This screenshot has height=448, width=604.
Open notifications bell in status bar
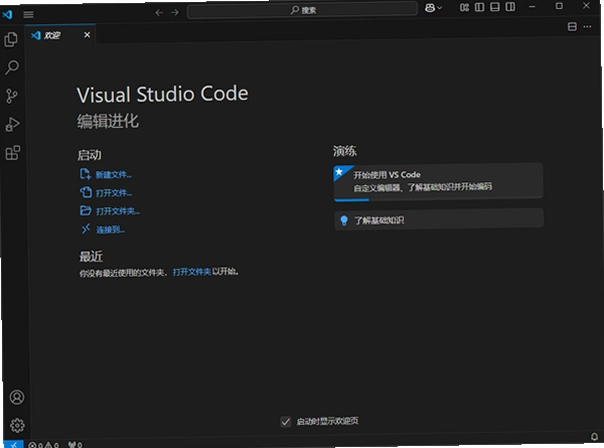594,436
